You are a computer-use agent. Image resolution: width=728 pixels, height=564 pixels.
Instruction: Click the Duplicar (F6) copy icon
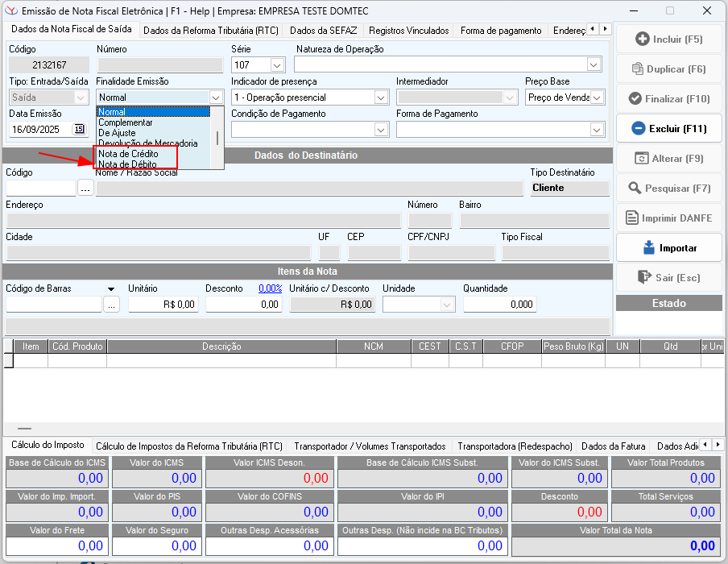pos(638,68)
